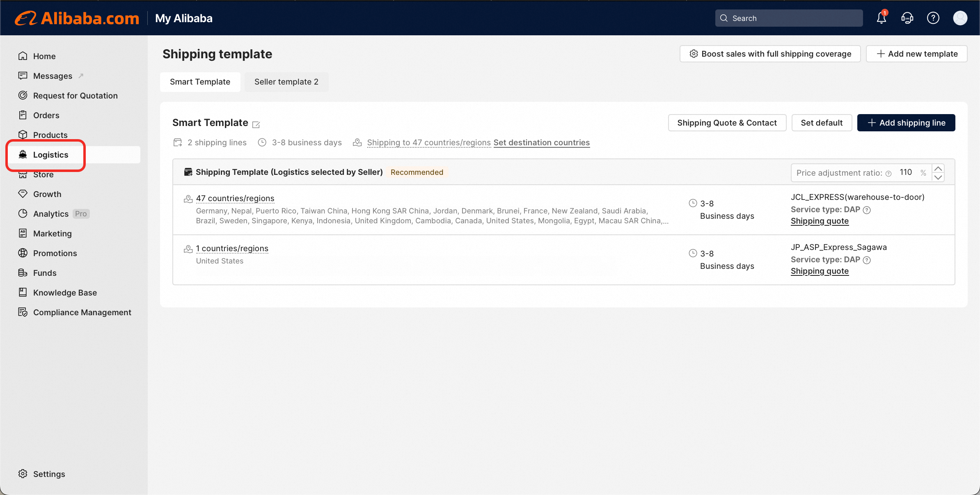Image resolution: width=980 pixels, height=495 pixels.
Task: Click the Recommended tag
Action: (x=417, y=172)
